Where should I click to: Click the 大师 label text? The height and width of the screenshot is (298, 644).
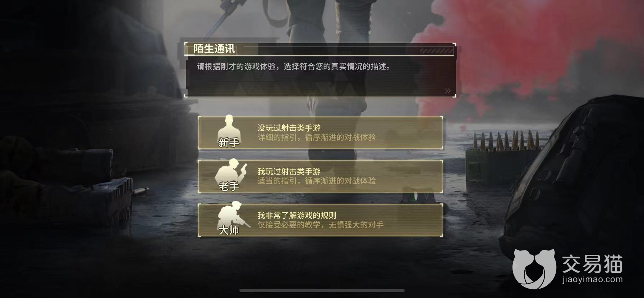pos(229,230)
